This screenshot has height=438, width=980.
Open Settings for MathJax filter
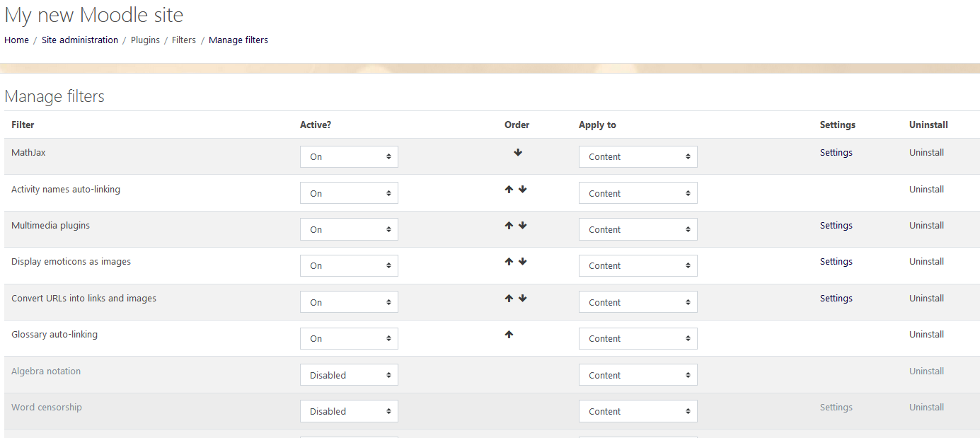point(836,152)
